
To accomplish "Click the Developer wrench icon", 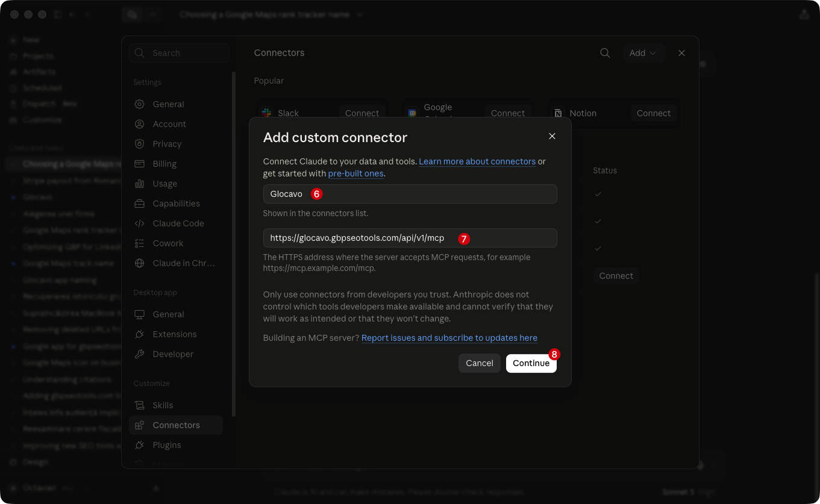I will tap(140, 354).
